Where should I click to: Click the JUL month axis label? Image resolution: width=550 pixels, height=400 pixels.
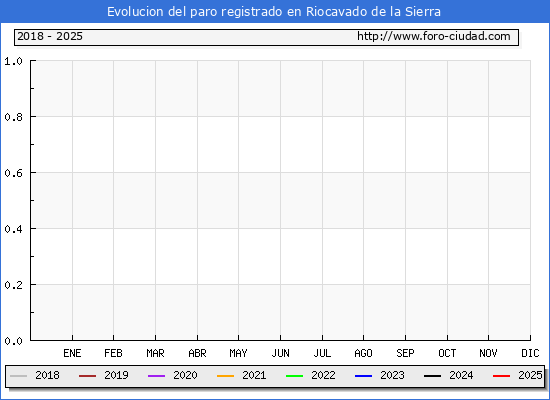coord(322,353)
